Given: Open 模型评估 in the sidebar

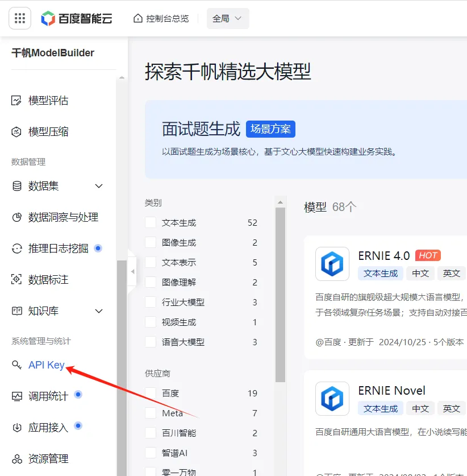Looking at the screenshot, I should click(x=48, y=101).
